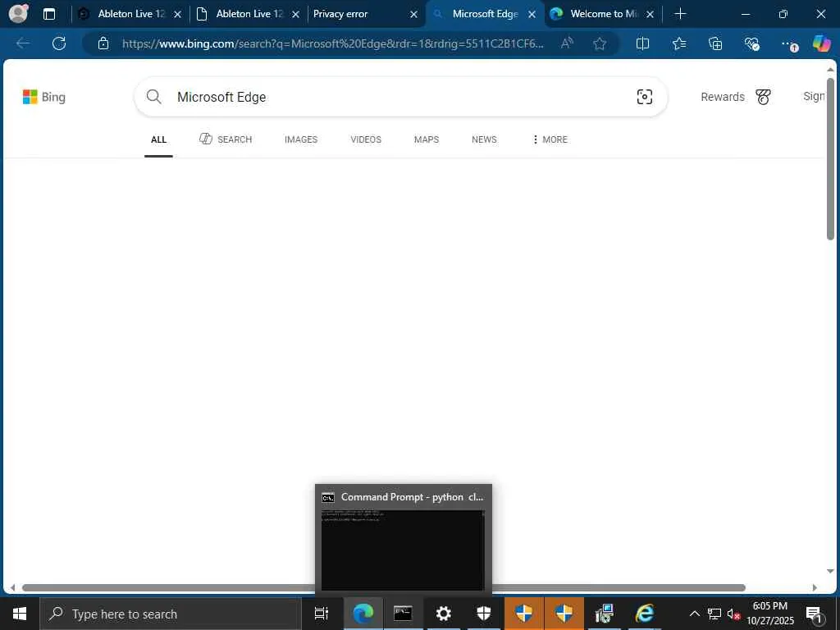Open the Windows Start menu
The width and height of the screenshot is (840, 630).
coord(20,614)
